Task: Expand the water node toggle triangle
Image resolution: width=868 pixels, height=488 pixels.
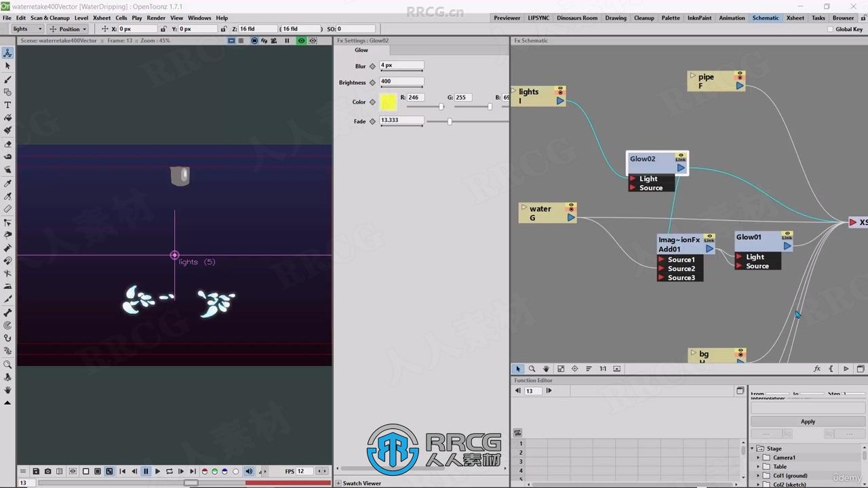Action: click(x=524, y=207)
